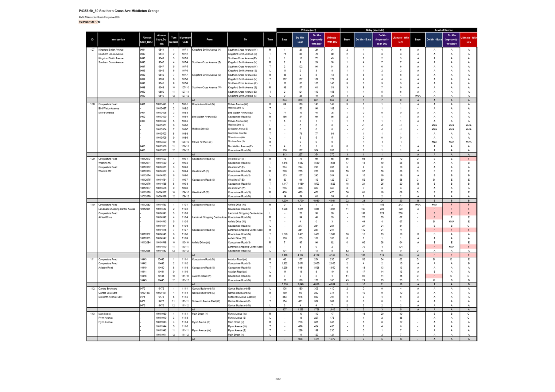Select the 'Movement Code' column header
Image resolution: width=555 pixels, height=392 pixels.
tap(185, 40)
